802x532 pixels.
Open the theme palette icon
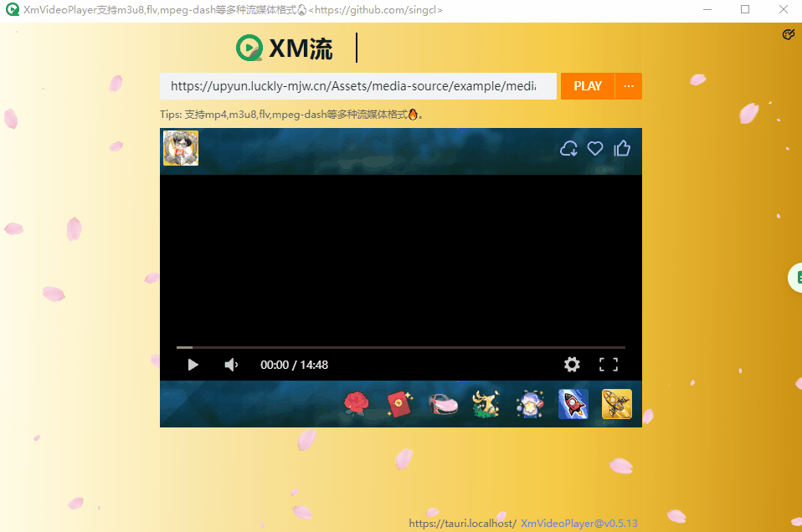tap(788, 34)
